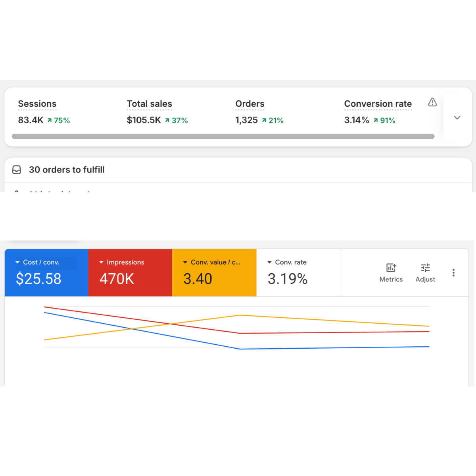
Task: Click the Sessions metric label
Action: click(x=37, y=104)
